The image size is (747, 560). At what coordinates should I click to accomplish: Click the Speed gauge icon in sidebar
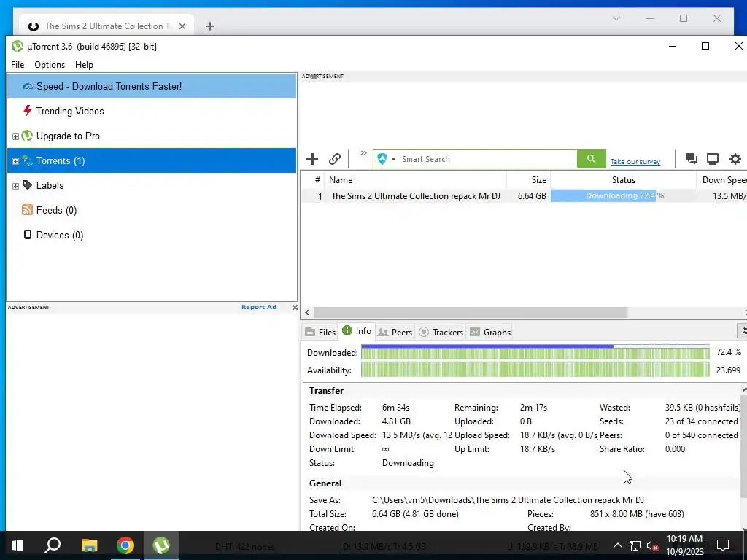(28, 86)
